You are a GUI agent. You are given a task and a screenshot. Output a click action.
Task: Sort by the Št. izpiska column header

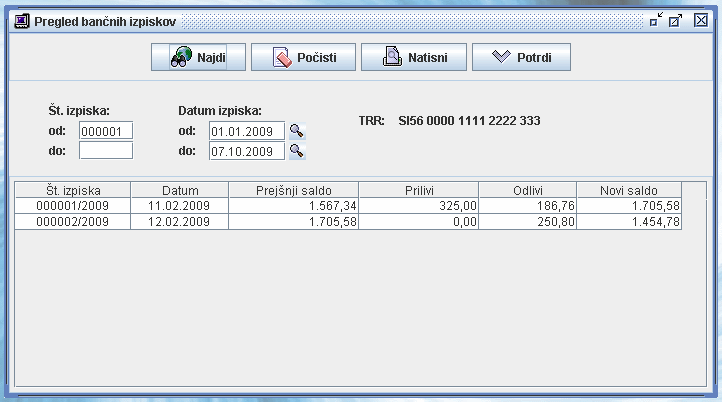(x=73, y=190)
